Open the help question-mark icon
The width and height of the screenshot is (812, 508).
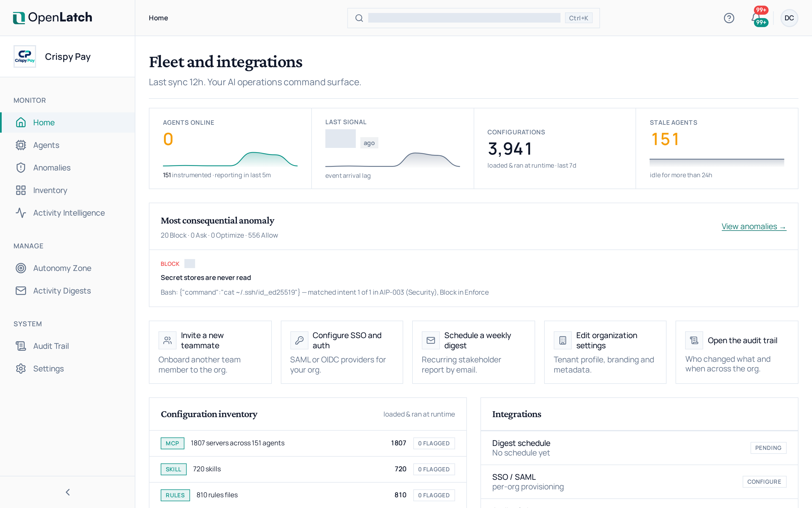pos(729,18)
